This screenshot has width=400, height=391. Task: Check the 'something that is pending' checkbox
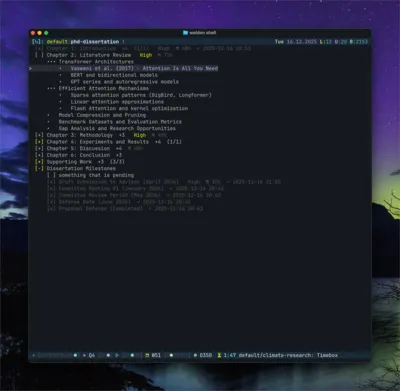tap(51, 175)
